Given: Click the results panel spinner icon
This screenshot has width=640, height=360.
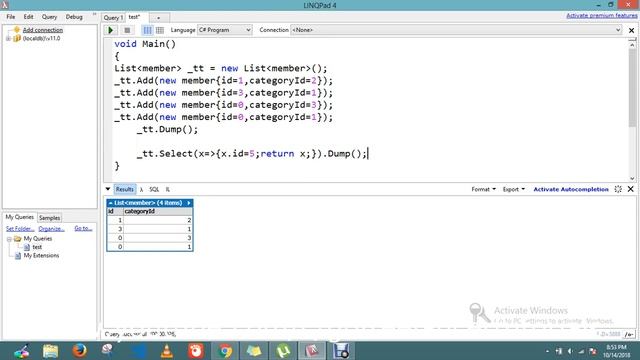Looking at the screenshot, I should click(x=618, y=189).
